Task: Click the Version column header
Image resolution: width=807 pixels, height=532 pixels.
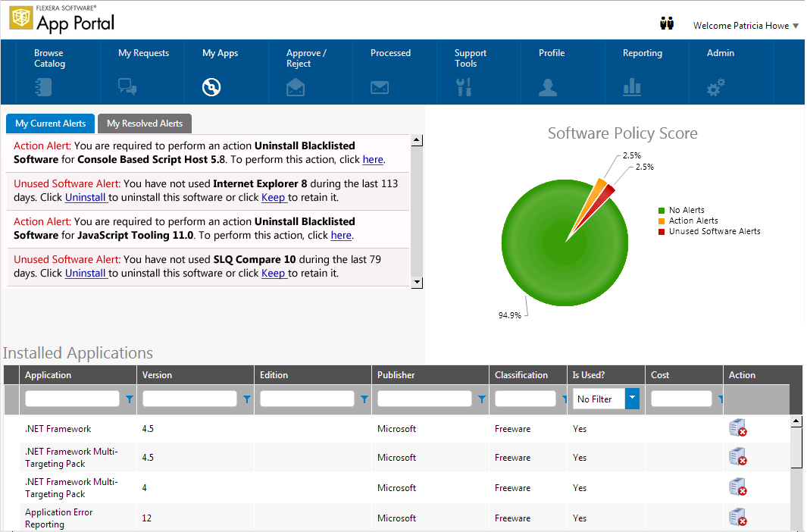Action: [x=195, y=375]
